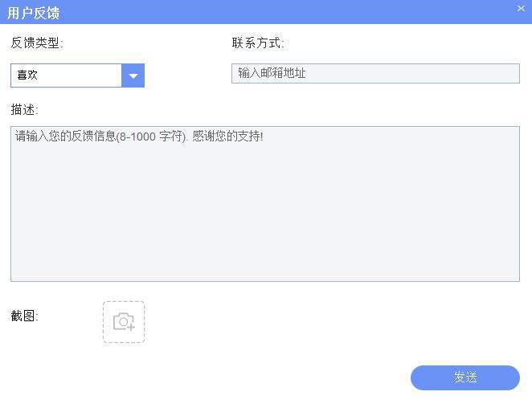Viewport: 532px width, 412px height.
Task: Click the 用户反馈 title text
Action: [x=33, y=13]
